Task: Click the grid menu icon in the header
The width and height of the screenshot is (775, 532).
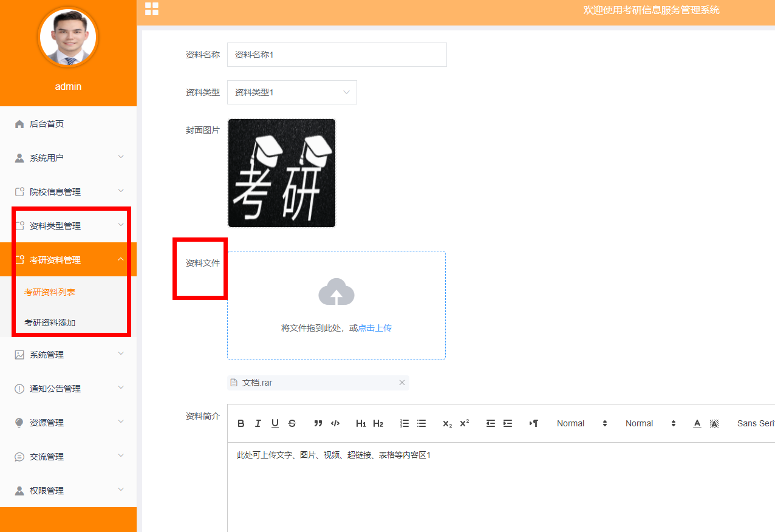Action: (x=152, y=9)
